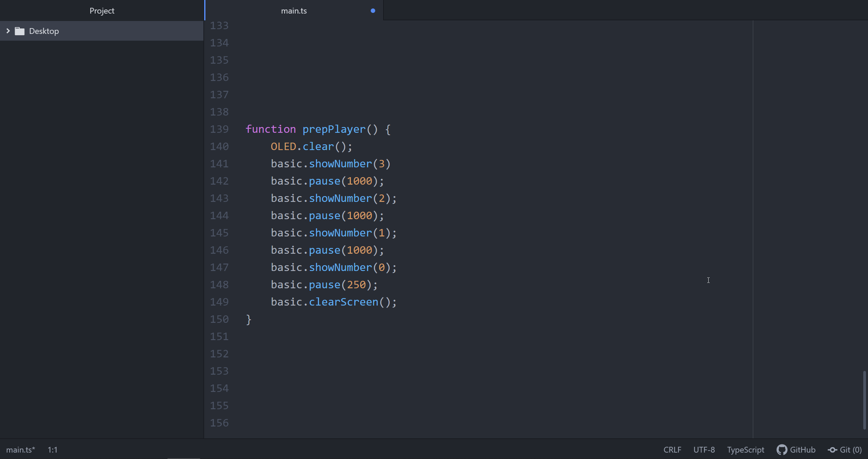Viewport: 868px width, 459px height.
Task: Click cursor position 1:1 indicator
Action: coord(53,450)
